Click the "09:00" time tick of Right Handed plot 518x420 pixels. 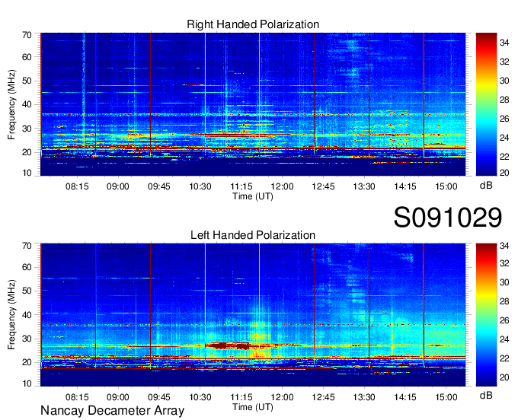click(x=118, y=186)
